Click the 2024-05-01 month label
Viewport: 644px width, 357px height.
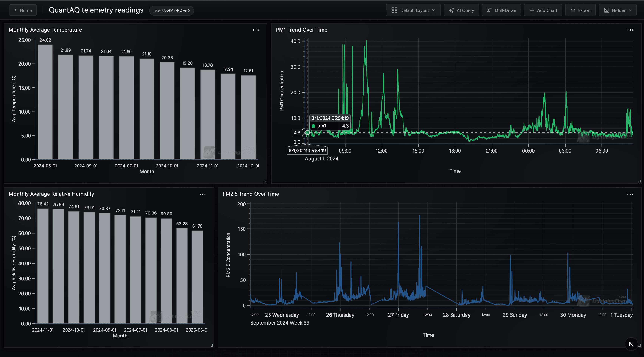(45, 166)
